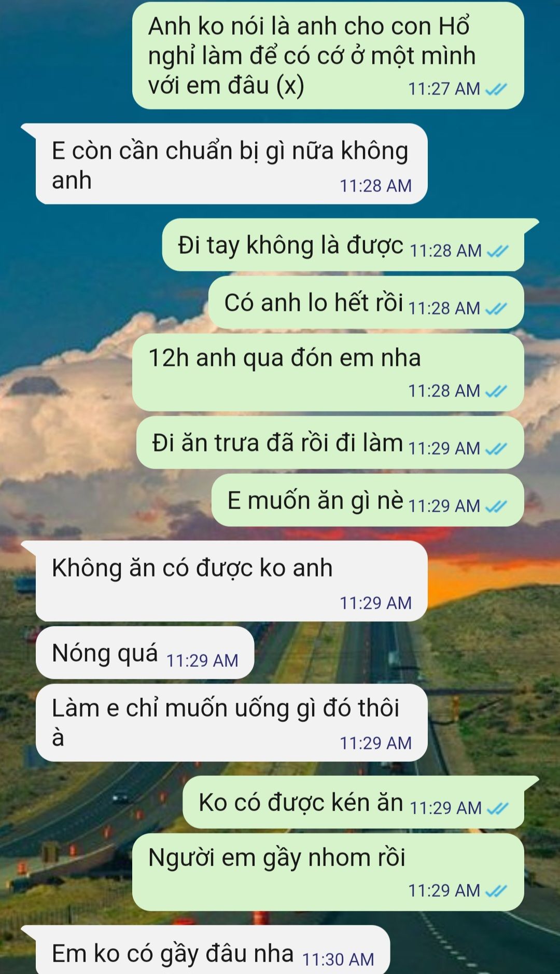Select the 'Nóng quá' message bubble
This screenshot has height=974, width=560.
coord(145,653)
